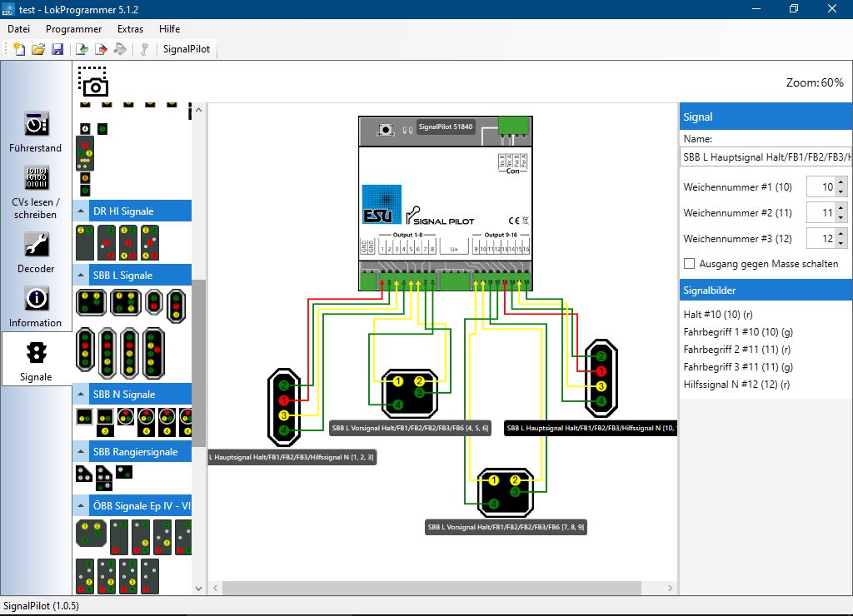
Task: Increase Weichennummer #1 value
Action: click(x=841, y=182)
